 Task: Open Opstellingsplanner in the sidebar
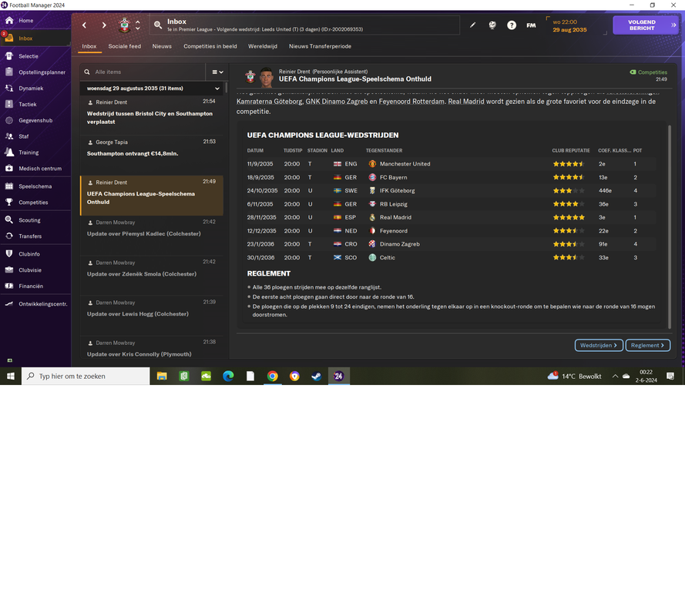(x=42, y=72)
